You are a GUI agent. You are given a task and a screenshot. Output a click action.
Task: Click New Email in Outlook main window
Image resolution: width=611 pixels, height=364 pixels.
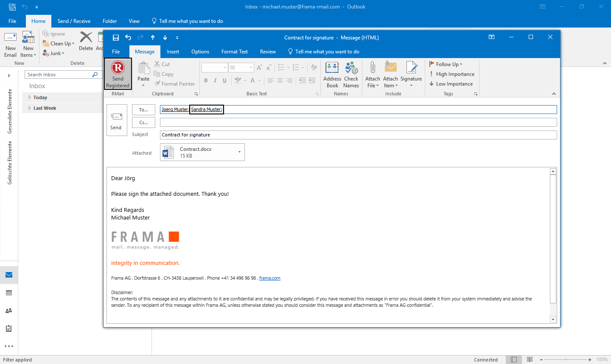[11, 44]
